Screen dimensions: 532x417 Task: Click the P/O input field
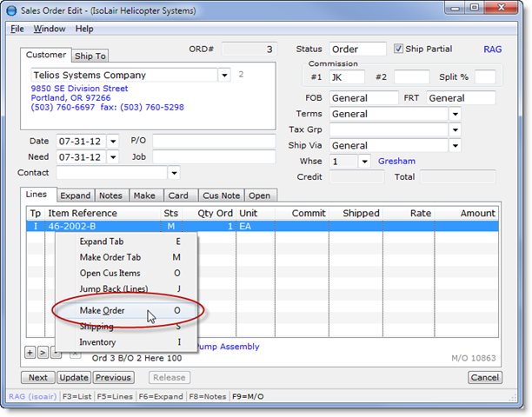point(213,141)
